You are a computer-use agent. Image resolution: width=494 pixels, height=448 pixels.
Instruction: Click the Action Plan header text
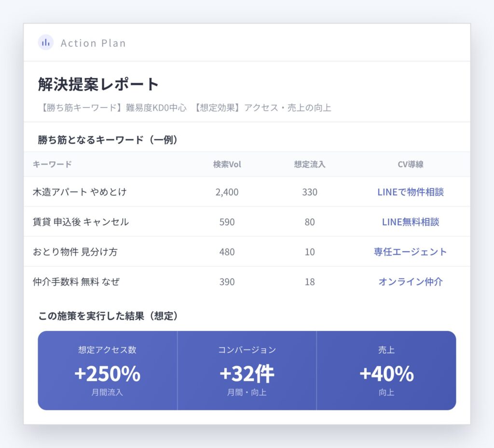pyautogui.click(x=93, y=43)
